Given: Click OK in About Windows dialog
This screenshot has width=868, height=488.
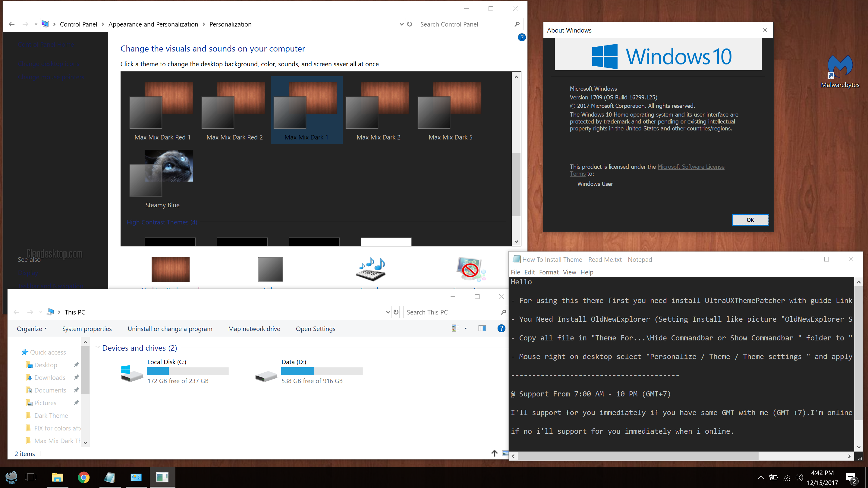Looking at the screenshot, I should [750, 220].
